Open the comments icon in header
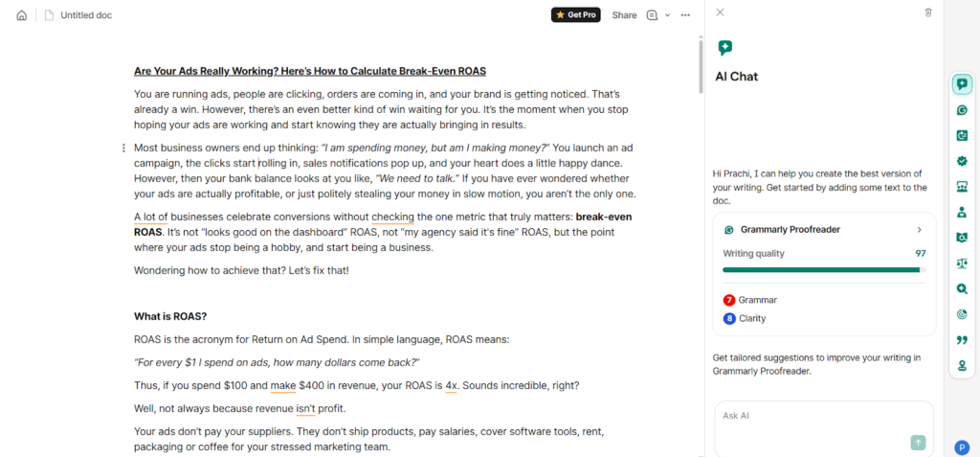980x457 pixels. (x=652, y=15)
